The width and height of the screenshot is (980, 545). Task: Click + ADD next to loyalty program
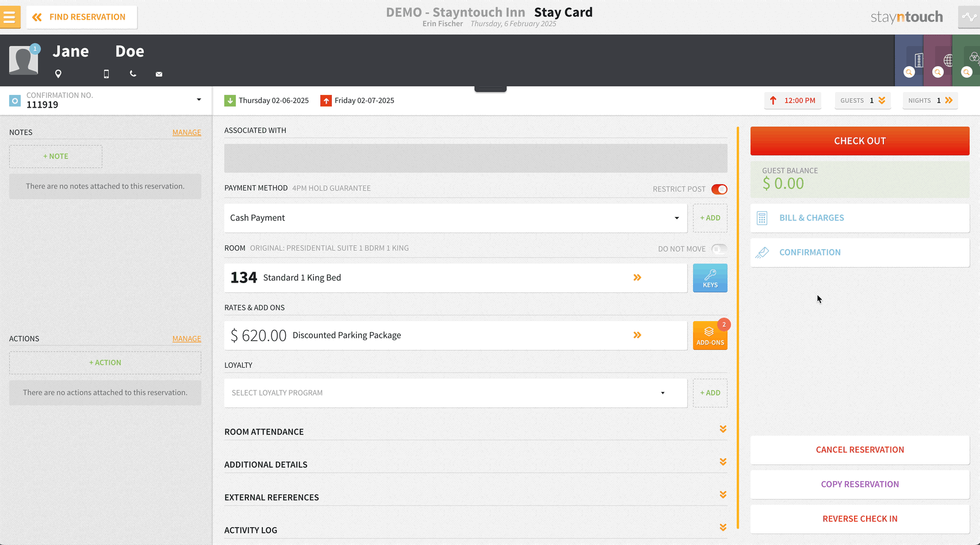coord(710,393)
